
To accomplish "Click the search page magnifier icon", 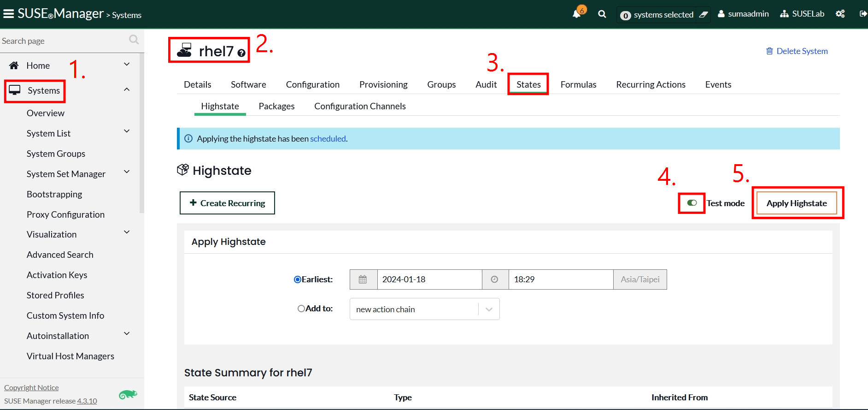I will pyautogui.click(x=134, y=40).
